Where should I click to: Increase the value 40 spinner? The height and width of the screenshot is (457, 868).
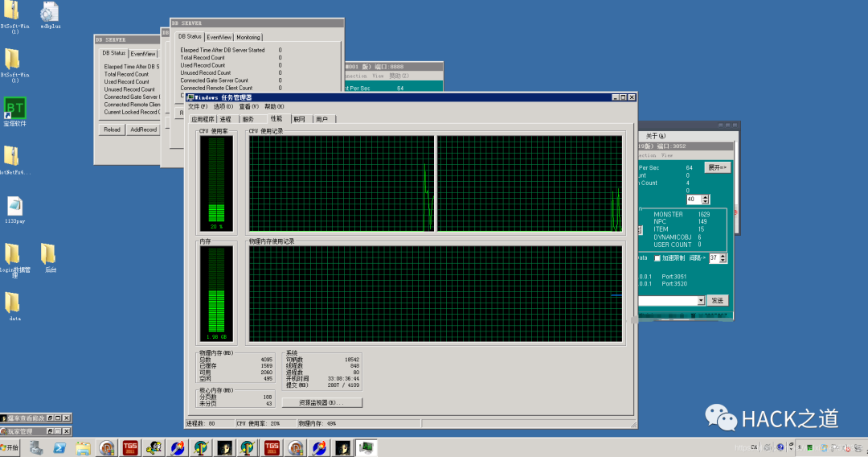pyautogui.click(x=706, y=197)
